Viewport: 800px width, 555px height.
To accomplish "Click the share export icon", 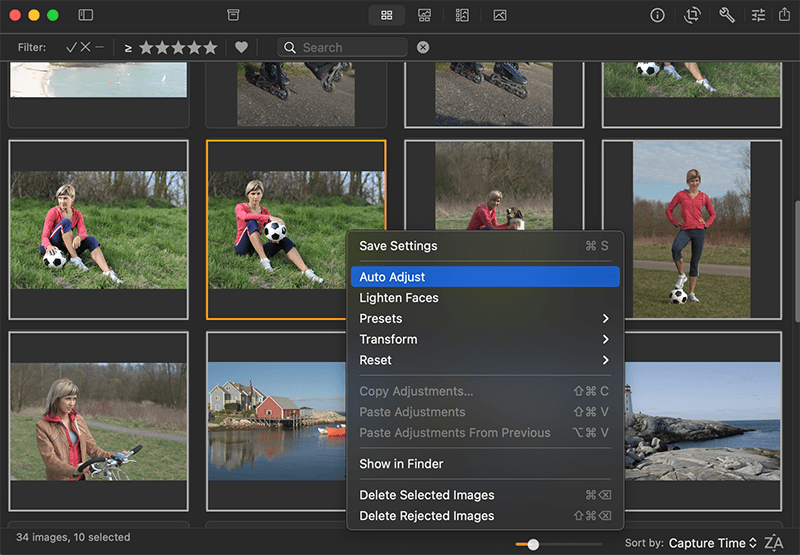I will pos(784,14).
